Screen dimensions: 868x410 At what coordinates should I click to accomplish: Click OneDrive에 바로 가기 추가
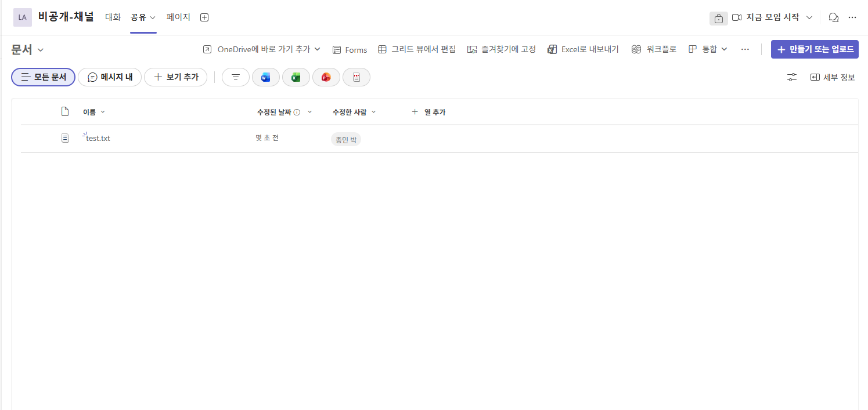(257, 49)
